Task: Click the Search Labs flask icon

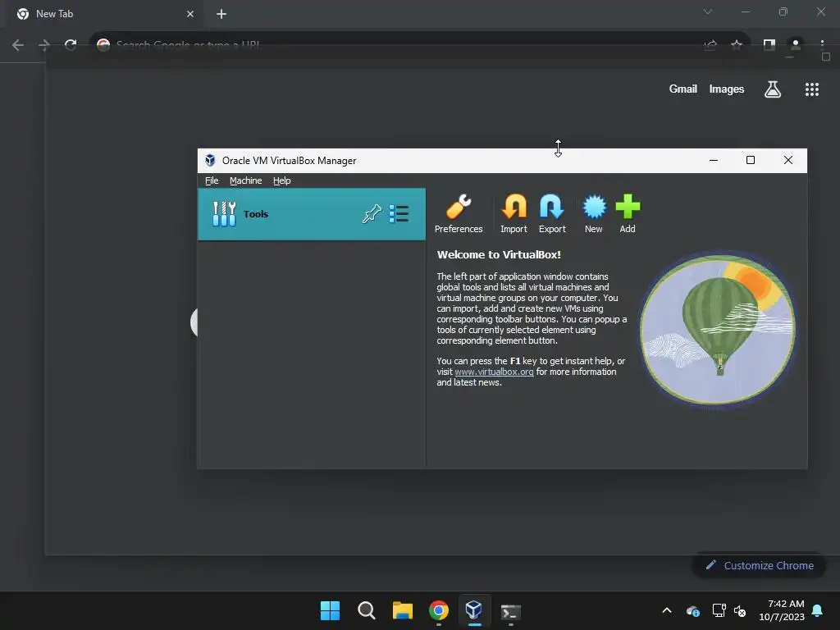Action: point(773,89)
